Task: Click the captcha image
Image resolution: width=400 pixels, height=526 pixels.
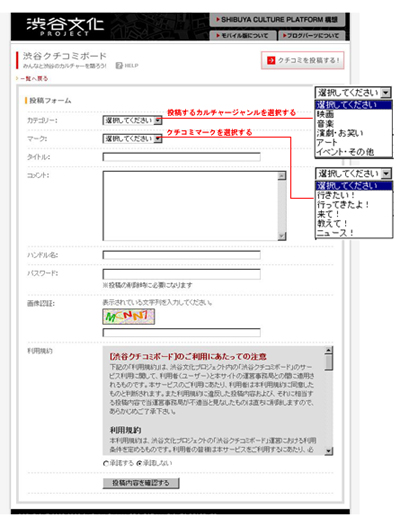Action: (129, 316)
